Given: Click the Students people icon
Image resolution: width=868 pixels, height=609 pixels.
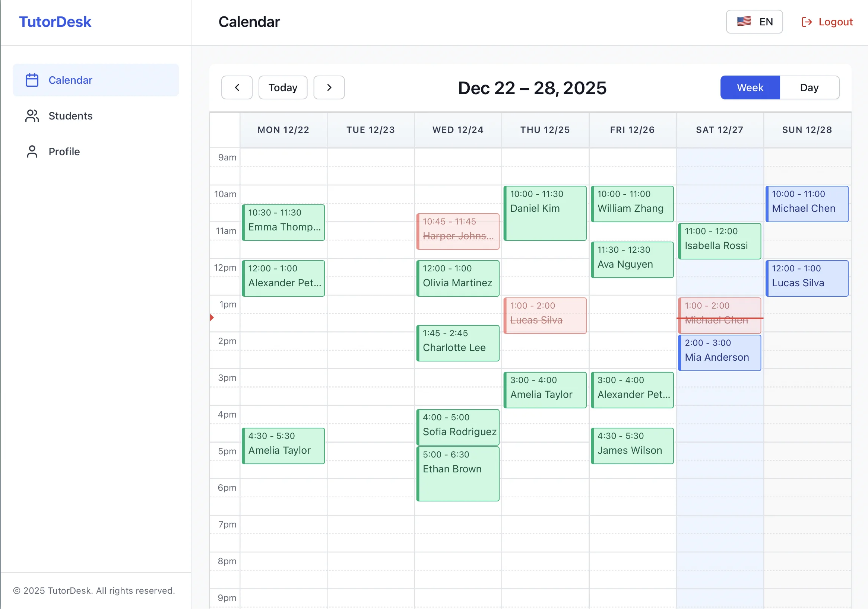Looking at the screenshot, I should pos(32,116).
